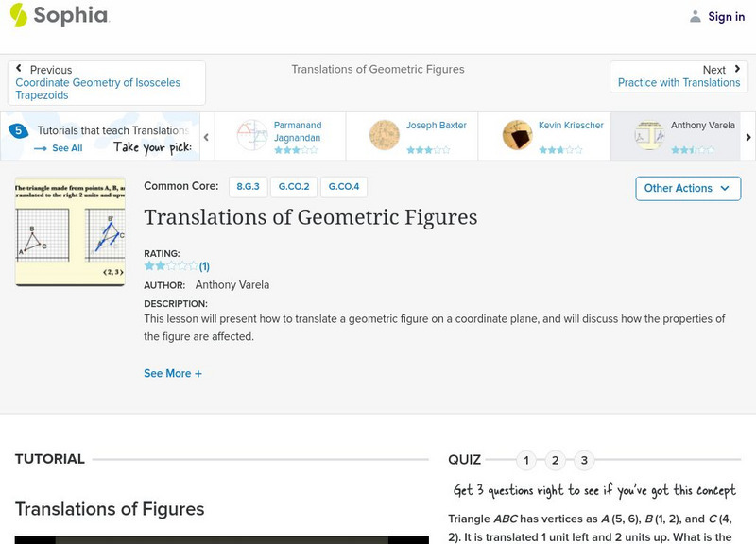Open the triangle translation tutorial thumbnail
This screenshot has width=756, height=544.
70,231
